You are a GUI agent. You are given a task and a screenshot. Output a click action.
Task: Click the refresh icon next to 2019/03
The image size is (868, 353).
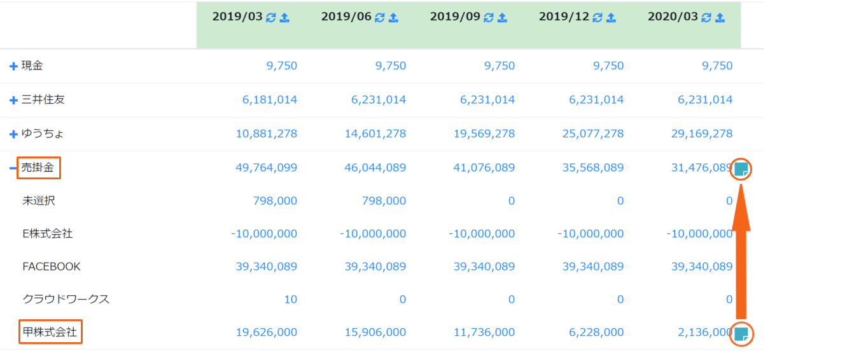[271, 18]
